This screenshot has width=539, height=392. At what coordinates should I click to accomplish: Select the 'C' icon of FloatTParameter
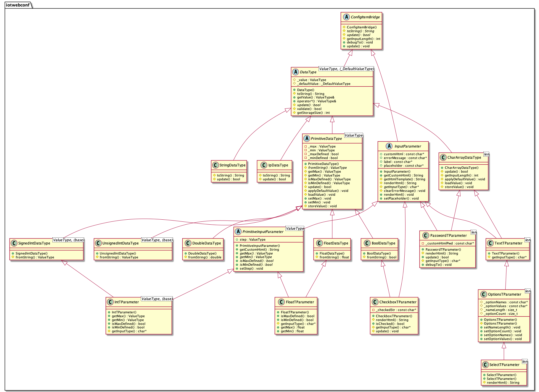click(x=281, y=302)
